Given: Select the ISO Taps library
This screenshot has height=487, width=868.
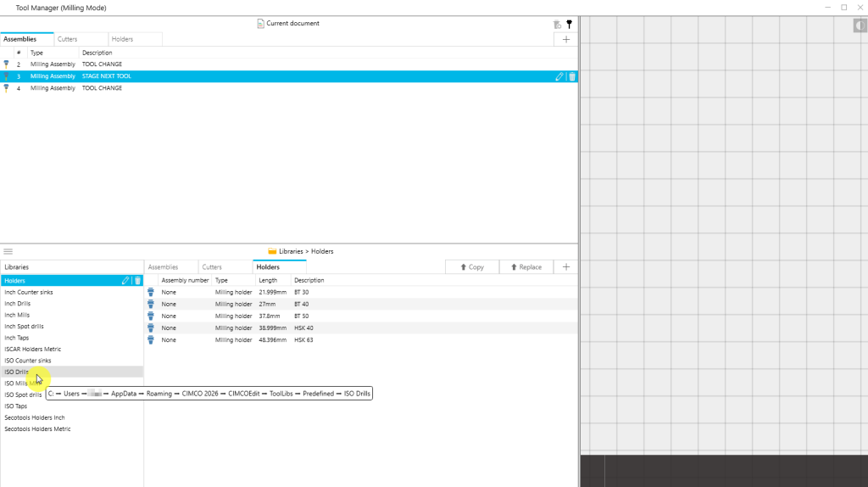Looking at the screenshot, I should coord(16,406).
